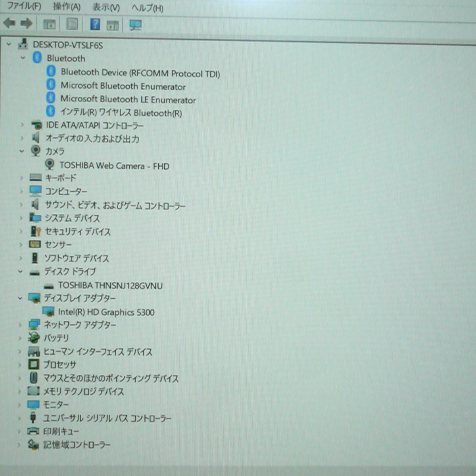The width and height of the screenshot is (476, 476).
Task: Expand the ネットワーク アダプター category
Action: point(20,324)
